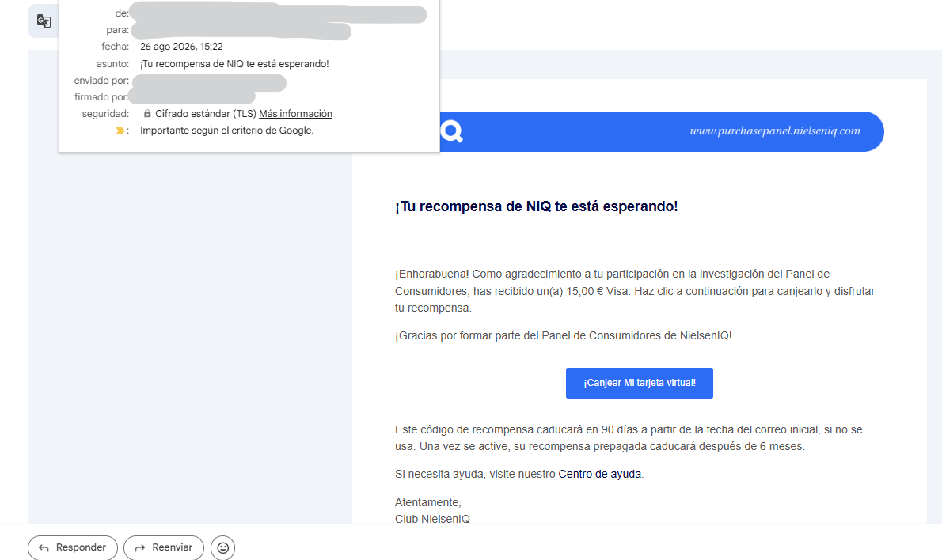Click the 'firmado por:' label
The height and width of the screenshot is (560, 942).
(101, 97)
